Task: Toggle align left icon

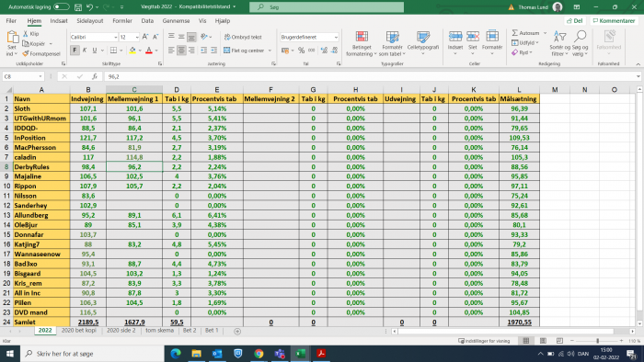Action: (x=171, y=51)
